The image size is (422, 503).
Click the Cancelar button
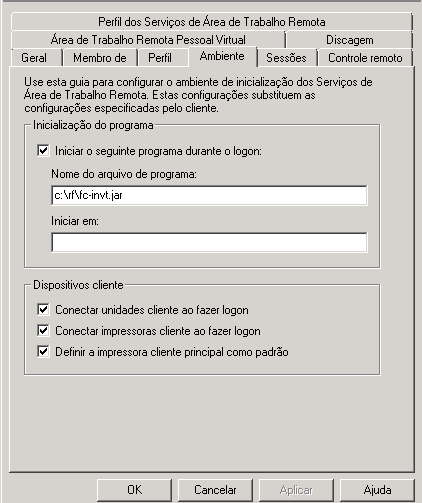pos(215,490)
